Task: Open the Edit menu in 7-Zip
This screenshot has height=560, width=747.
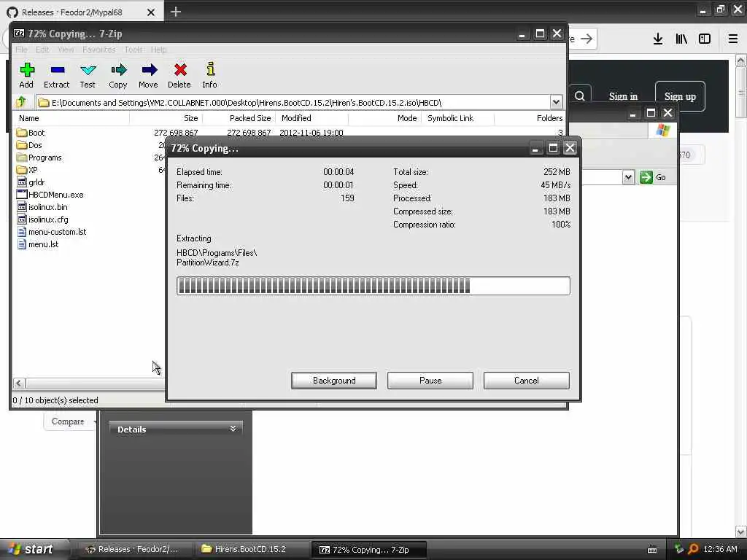Action: pyautogui.click(x=42, y=50)
